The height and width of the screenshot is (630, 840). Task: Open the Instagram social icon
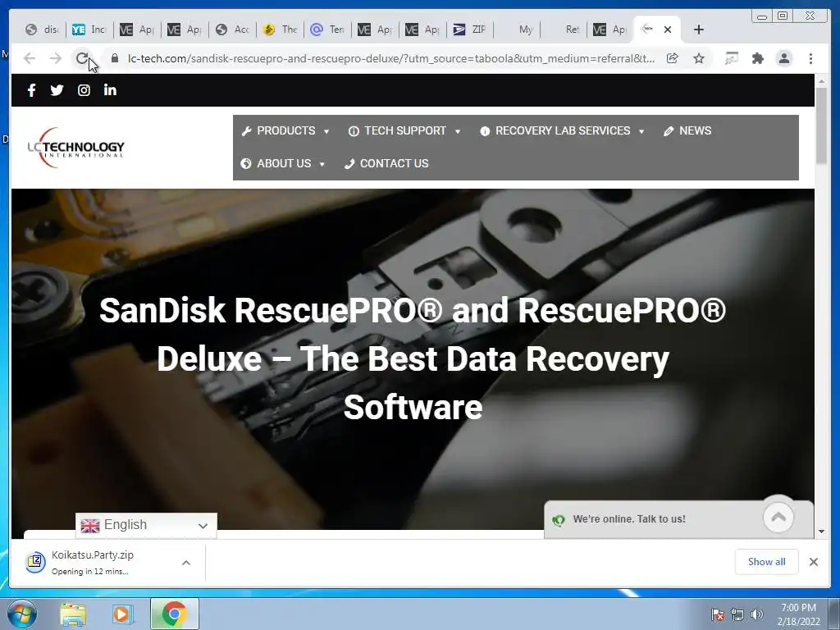[84, 90]
